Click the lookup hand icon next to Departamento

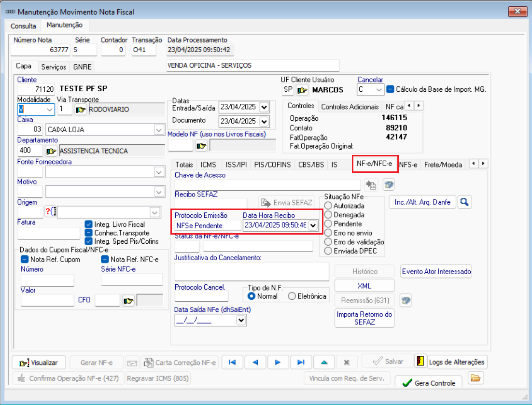click(51, 151)
